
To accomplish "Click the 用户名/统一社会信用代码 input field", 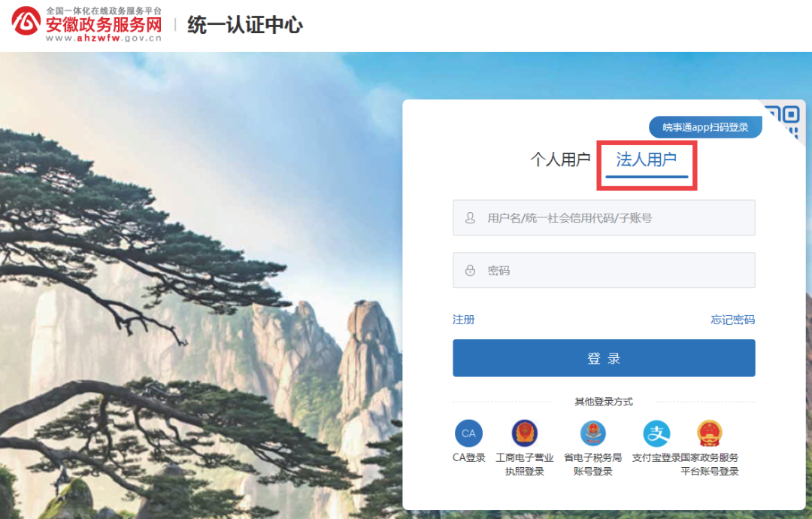I will pyautogui.click(x=604, y=217).
